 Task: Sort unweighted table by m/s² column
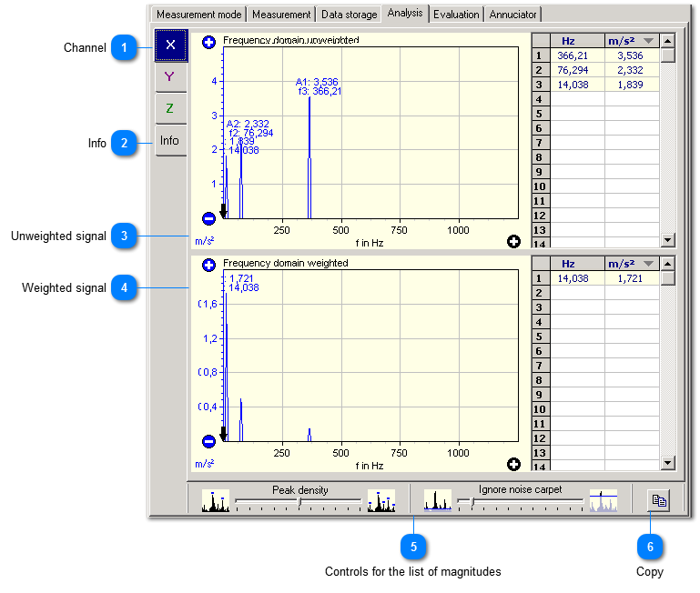[x=630, y=41]
